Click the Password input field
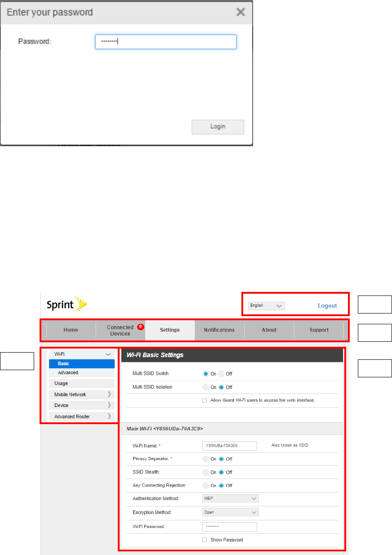392x555 pixels. pyautogui.click(x=166, y=42)
